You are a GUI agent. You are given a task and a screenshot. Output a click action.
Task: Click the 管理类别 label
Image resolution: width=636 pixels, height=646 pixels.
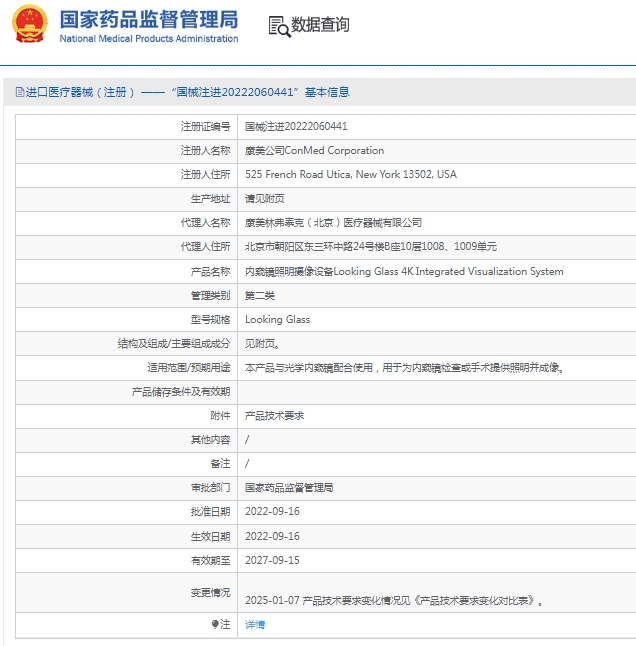[210, 295]
